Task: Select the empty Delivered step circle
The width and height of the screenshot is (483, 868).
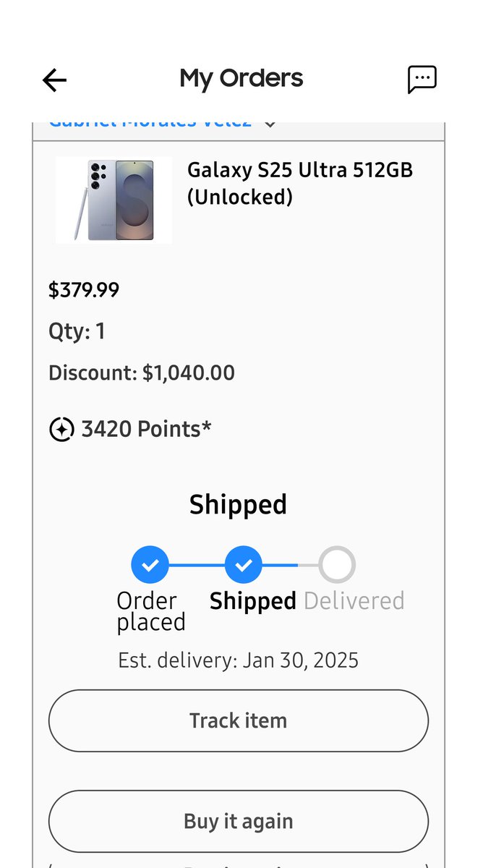Action: (337, 565)
